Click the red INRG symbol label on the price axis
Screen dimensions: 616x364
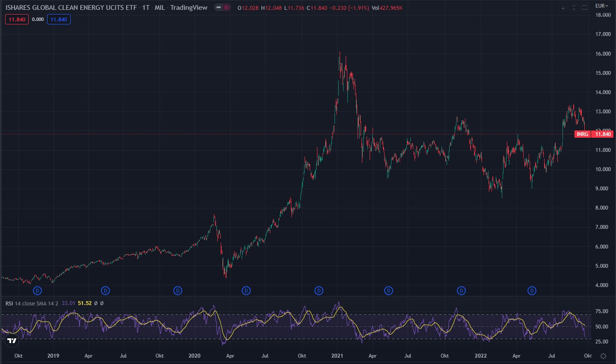click(x=582, y=134)
